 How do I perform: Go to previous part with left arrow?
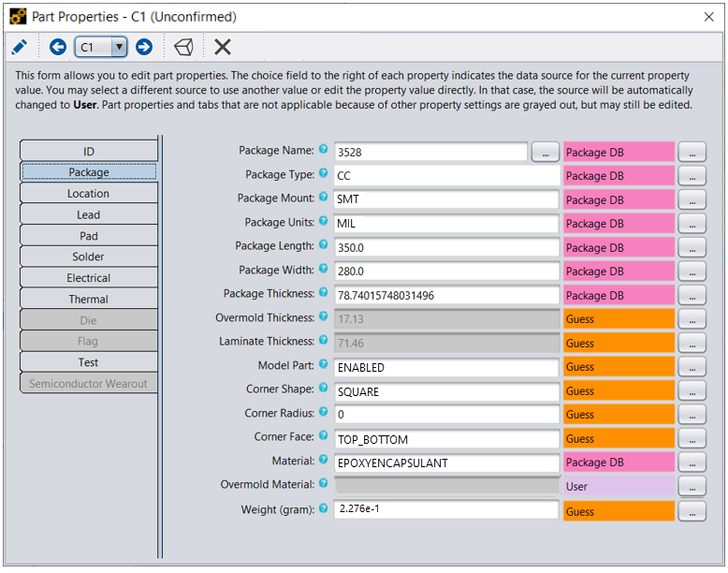pos(58,47)
